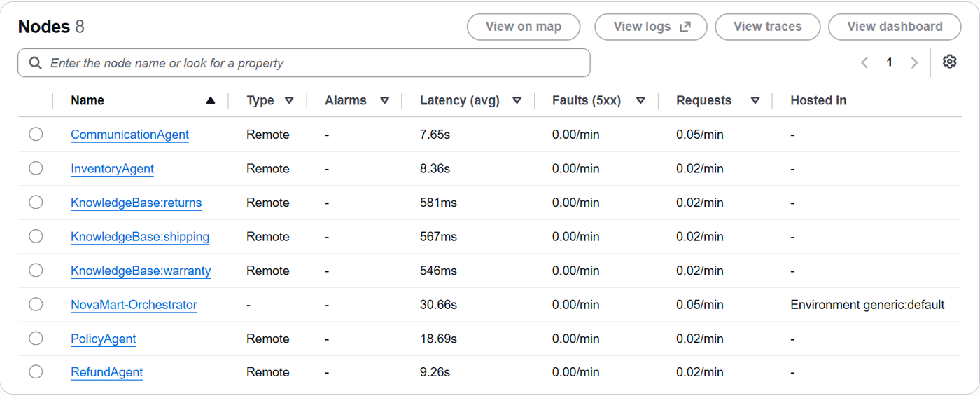Go to previous page arrow
This screenshot has width=980, height=396.
(x=864, y=62)
